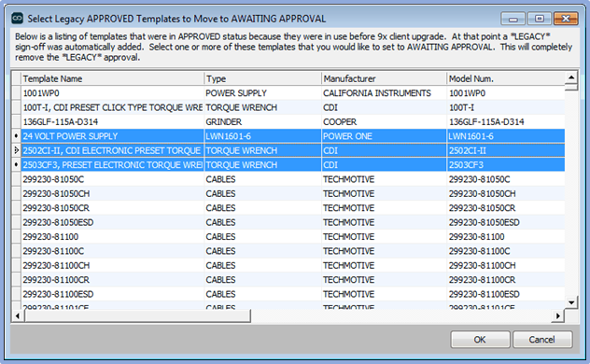Click the row selector dot for 2503CF3
Screen dimensions: 590x364
[16, 164]
